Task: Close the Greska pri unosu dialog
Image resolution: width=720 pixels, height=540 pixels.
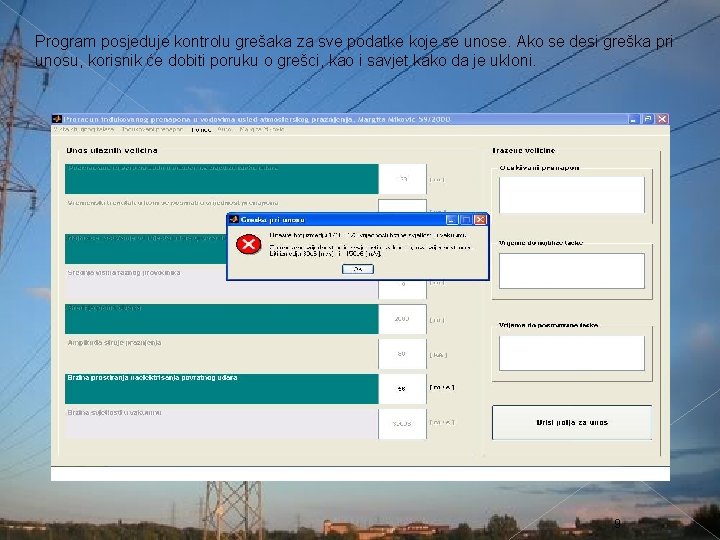Action: [x=480, y=220]
